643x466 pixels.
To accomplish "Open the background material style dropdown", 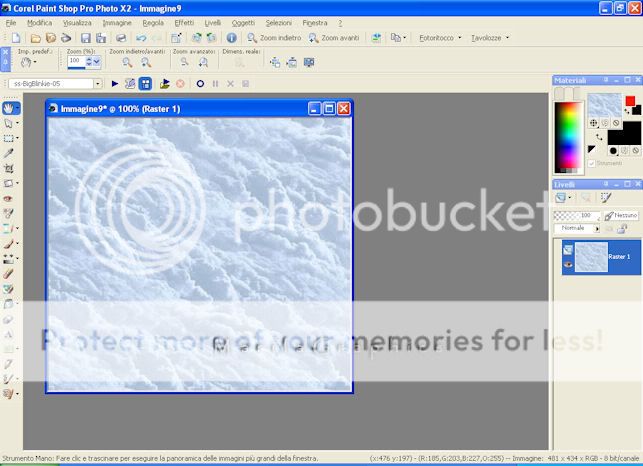I will (613, 151).
